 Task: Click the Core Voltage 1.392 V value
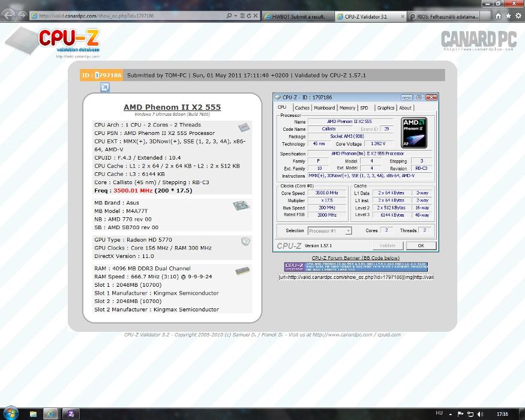point(377,143)
